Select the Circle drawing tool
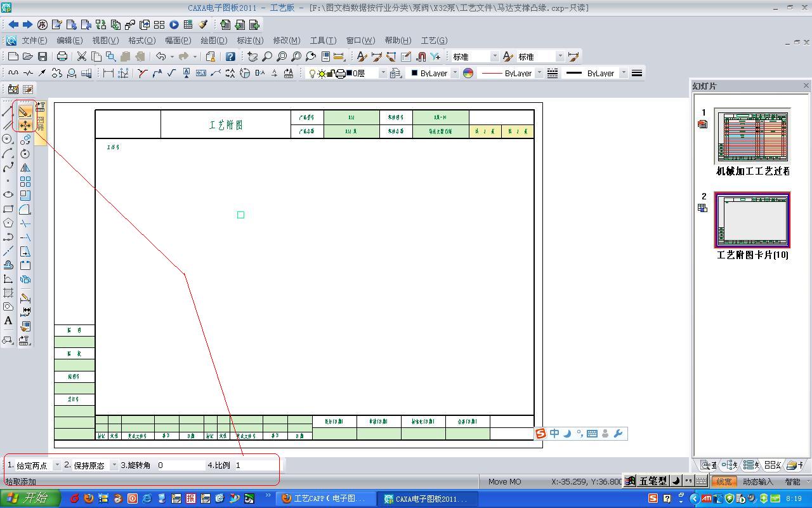 (8, 139)
